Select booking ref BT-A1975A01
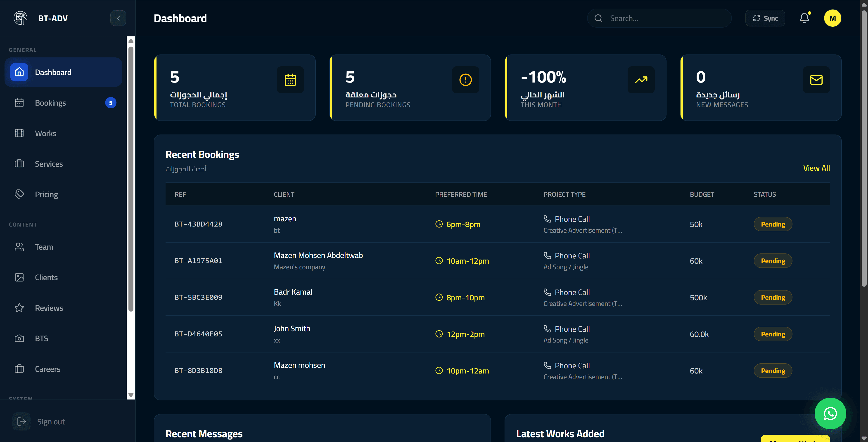This screenshot has width=868, height=442. click(198, 261)
